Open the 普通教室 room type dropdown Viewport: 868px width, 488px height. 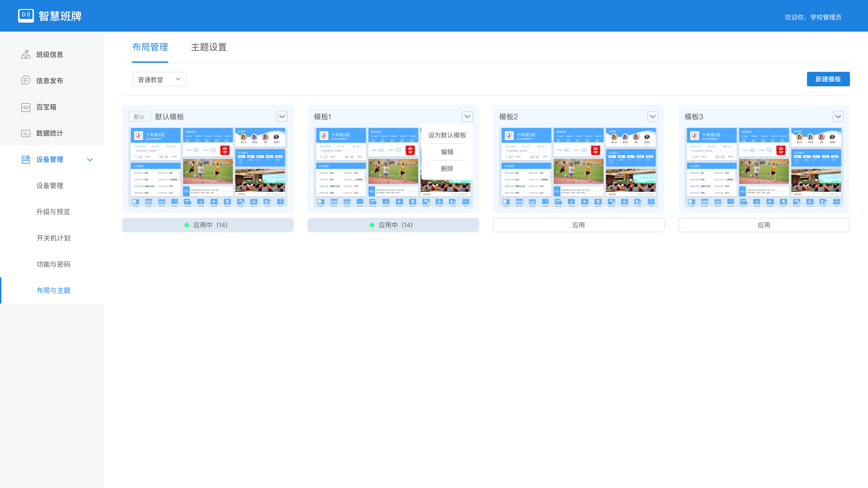point(159,79)
